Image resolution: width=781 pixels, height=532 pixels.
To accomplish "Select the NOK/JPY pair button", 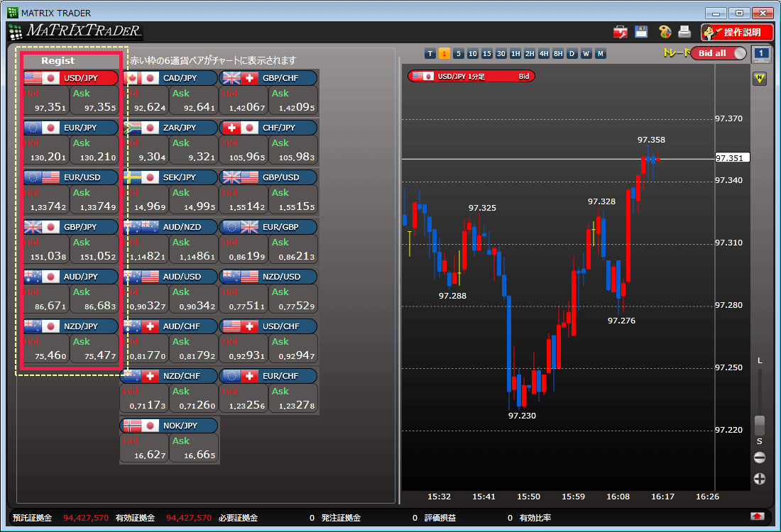I will pyautogui.click(x=170, y=426).
